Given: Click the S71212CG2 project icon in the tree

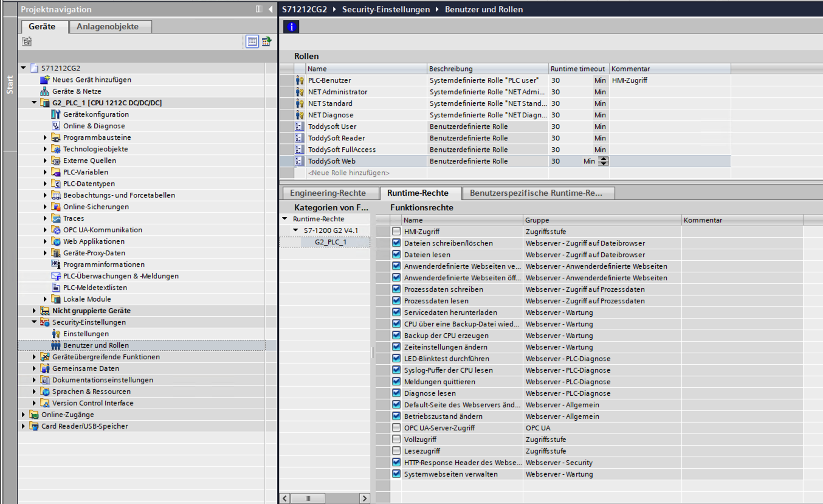Looking at the screenshot, I should click(x=34, y=68).
